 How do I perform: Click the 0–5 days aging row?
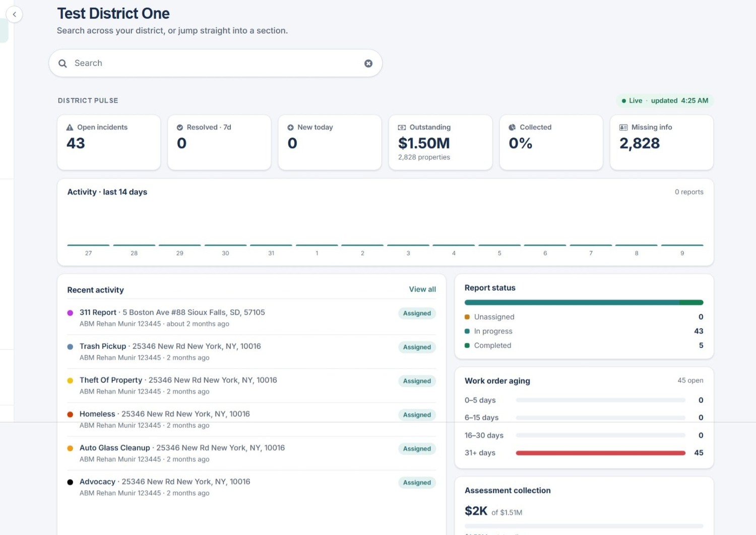(584, 400)
